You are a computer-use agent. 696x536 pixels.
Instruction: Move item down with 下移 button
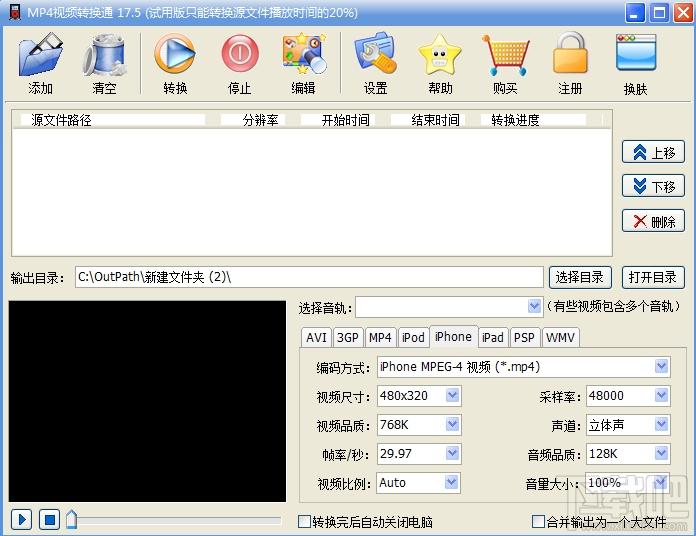[x=653, y=186]
